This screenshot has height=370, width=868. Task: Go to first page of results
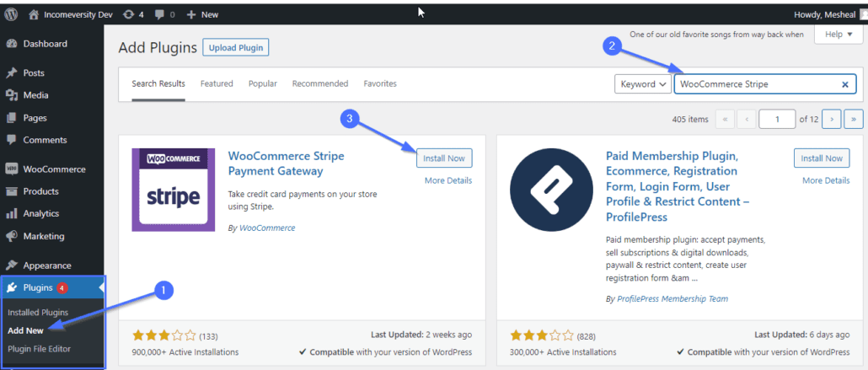click(726, 119)
